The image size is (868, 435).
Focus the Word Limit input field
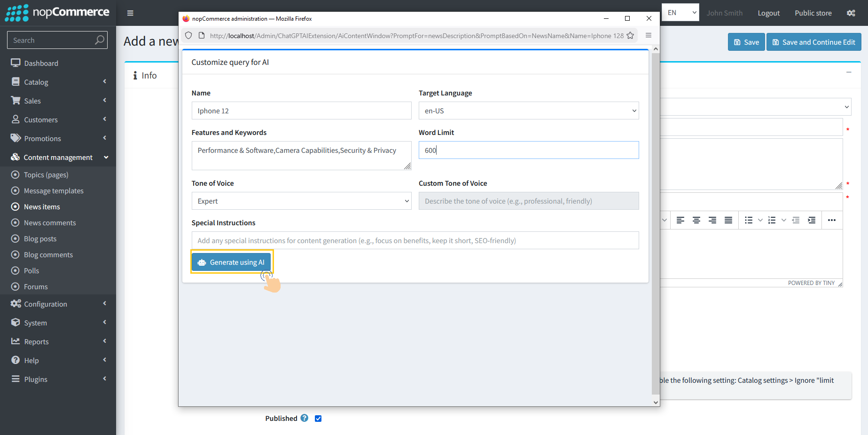528,150
